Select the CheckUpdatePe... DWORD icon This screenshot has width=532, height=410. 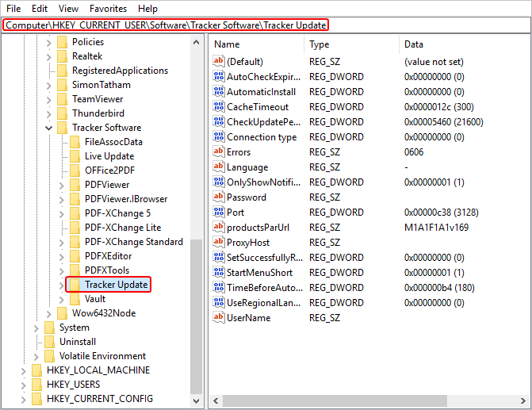219,121
